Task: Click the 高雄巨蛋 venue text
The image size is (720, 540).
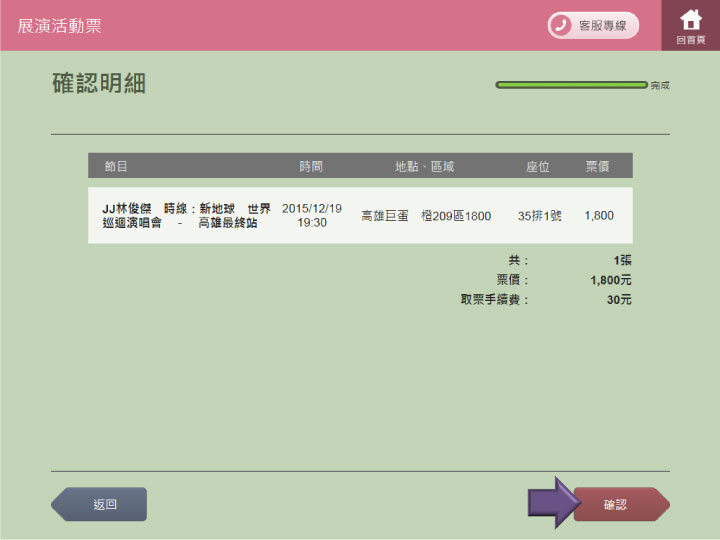Action: 385,215
